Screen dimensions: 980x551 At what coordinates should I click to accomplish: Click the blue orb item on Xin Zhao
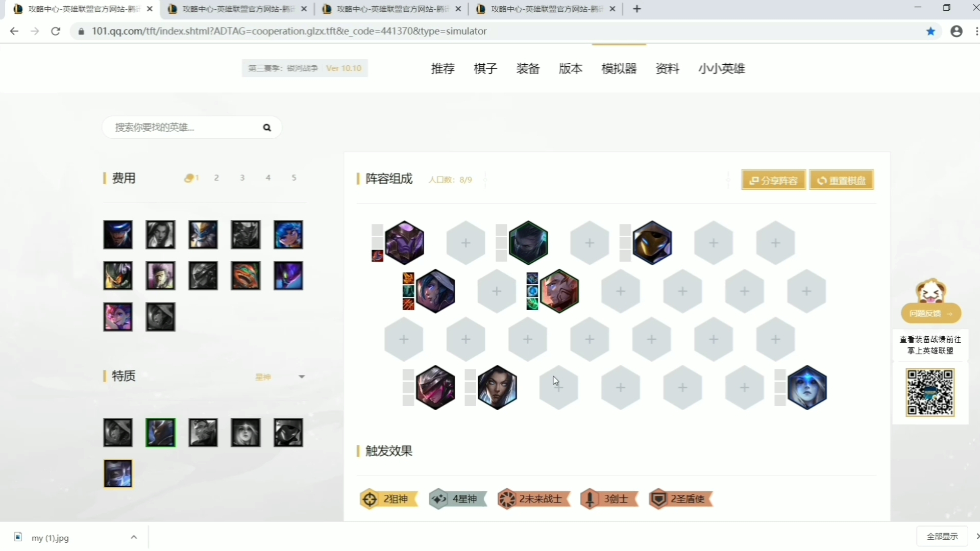point(532,291)
